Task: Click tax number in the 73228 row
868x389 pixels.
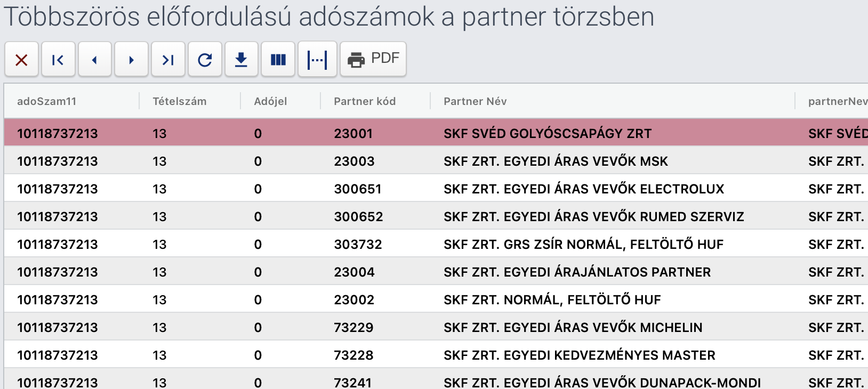Action: tap(58, 355)
